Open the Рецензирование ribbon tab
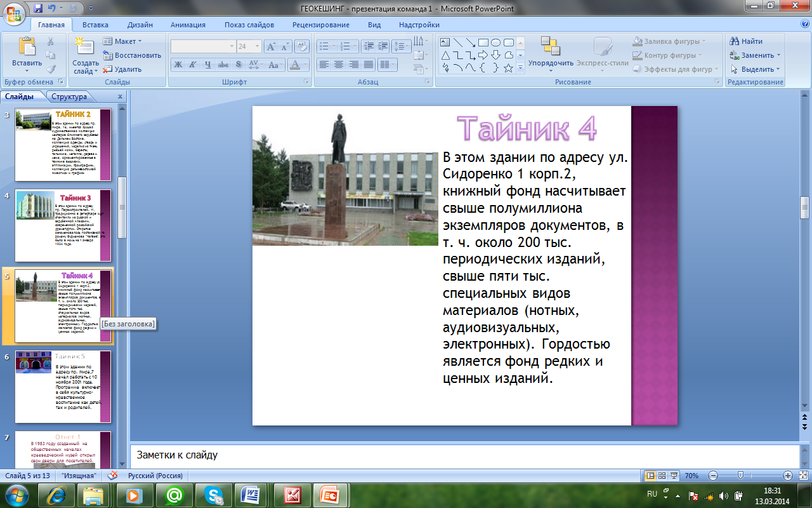Viewport: 812px width, 508px height. click(321, 25)
